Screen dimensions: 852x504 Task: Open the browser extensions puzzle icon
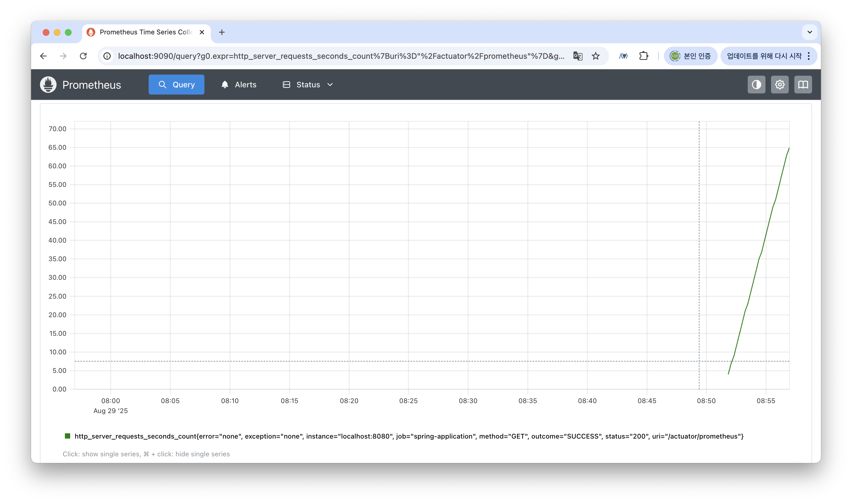click(643, 56)
